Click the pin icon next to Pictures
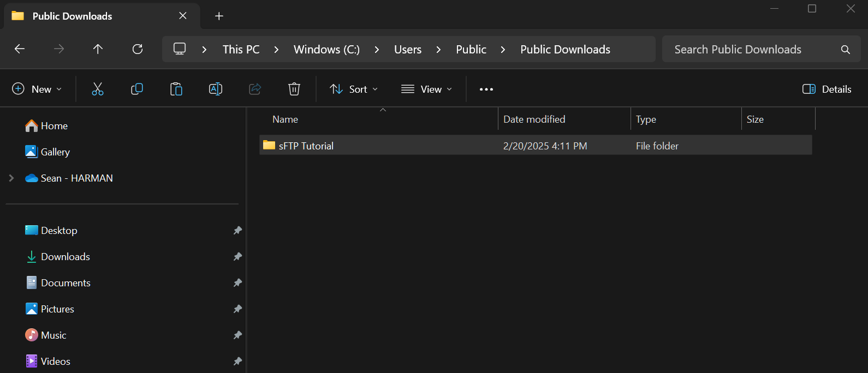The height and width of the screenshot is (373, 868). [x=237, y=309]
